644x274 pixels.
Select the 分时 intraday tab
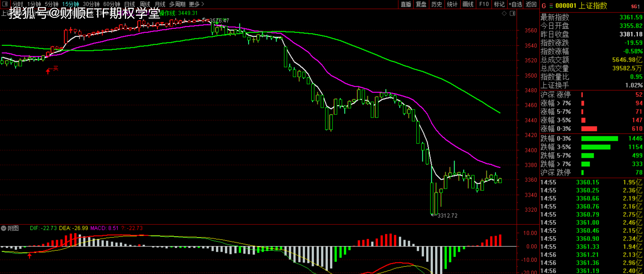[x=18, y=4]
